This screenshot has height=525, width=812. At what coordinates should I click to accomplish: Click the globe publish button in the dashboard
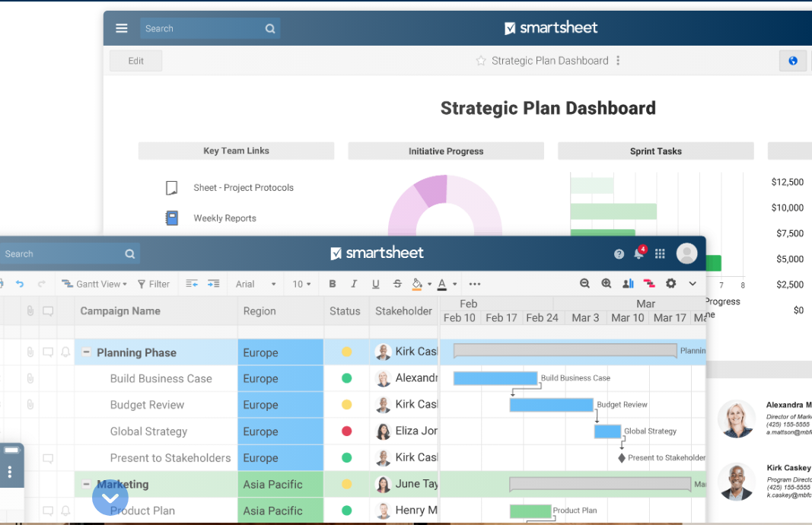[x=792, y=61]
